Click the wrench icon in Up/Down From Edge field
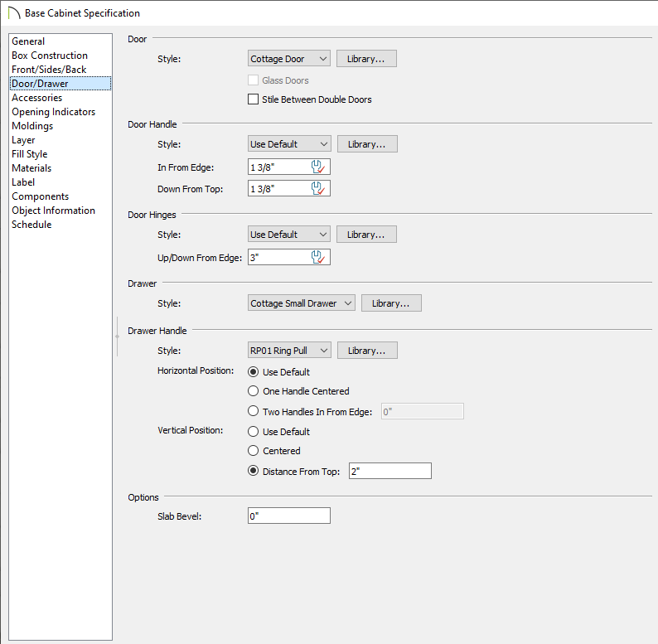The width and height of the screenshot is (658, 644). 317,257
